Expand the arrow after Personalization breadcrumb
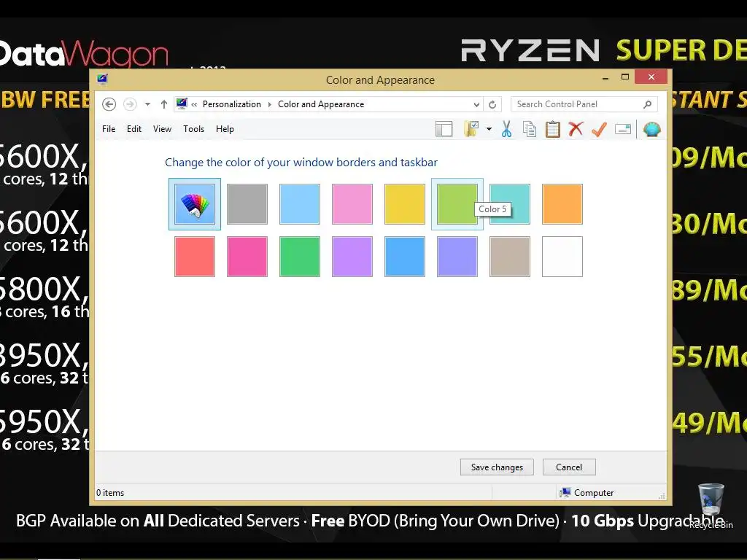Viewport: 747px width, 560px height. tap(269, 104)
